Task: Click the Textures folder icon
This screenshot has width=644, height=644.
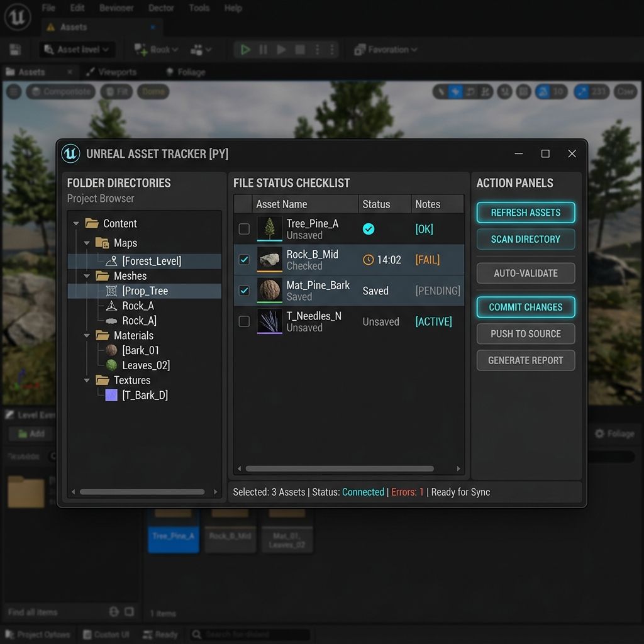Action: point(103,380)
